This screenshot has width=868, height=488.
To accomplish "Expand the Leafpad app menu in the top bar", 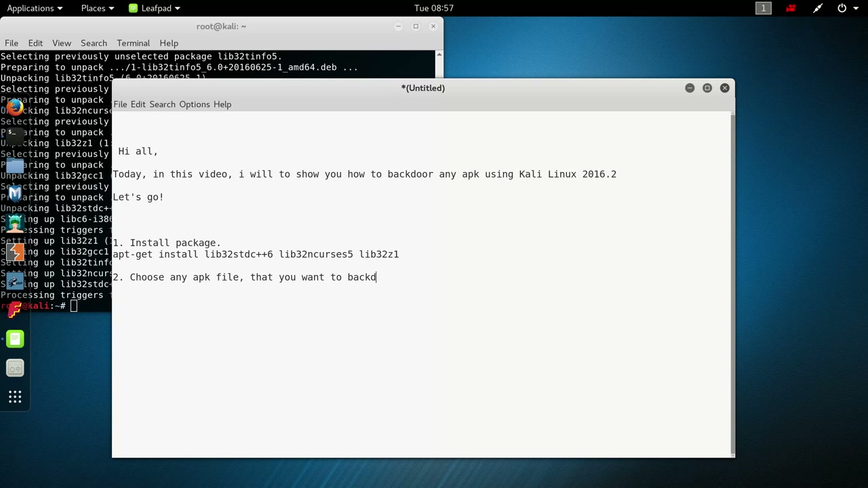I will [x=155, y=8].
